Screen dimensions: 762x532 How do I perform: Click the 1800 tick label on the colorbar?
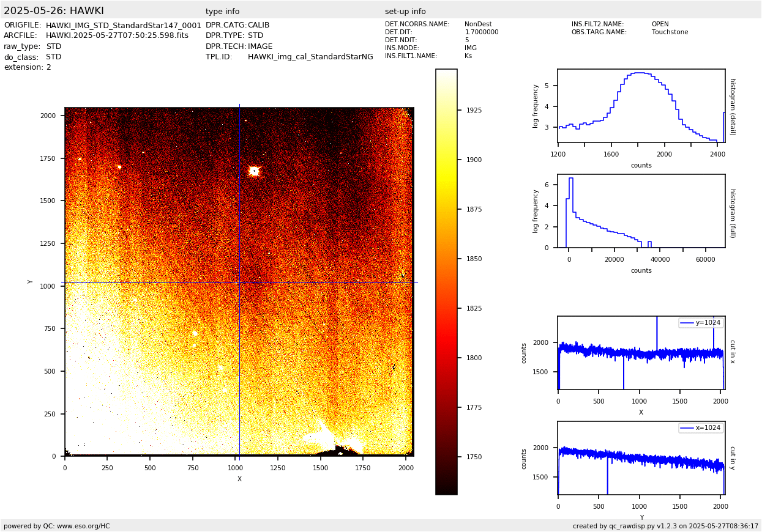click(473, 358)
